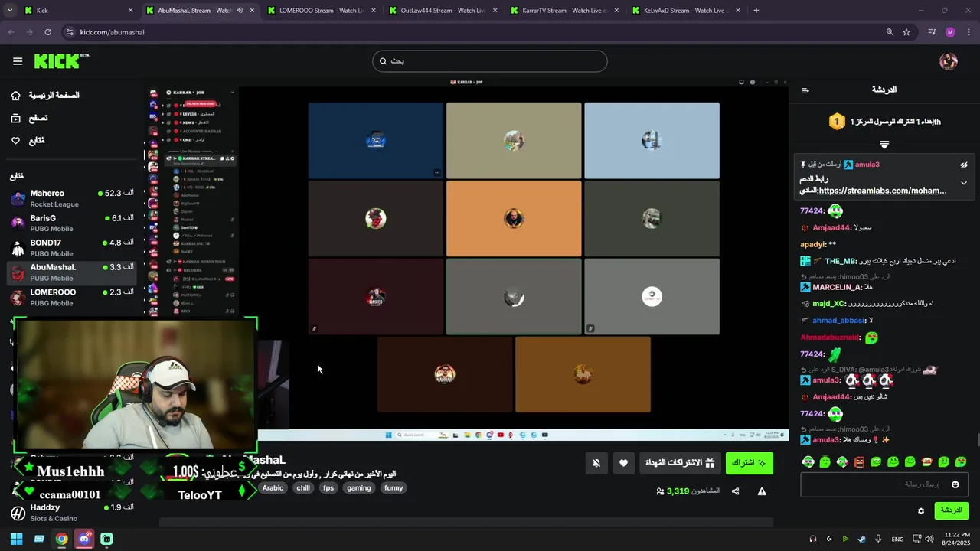Open the Windows Start menu
The height and width of the screenshot is (551, 980).
16,539
